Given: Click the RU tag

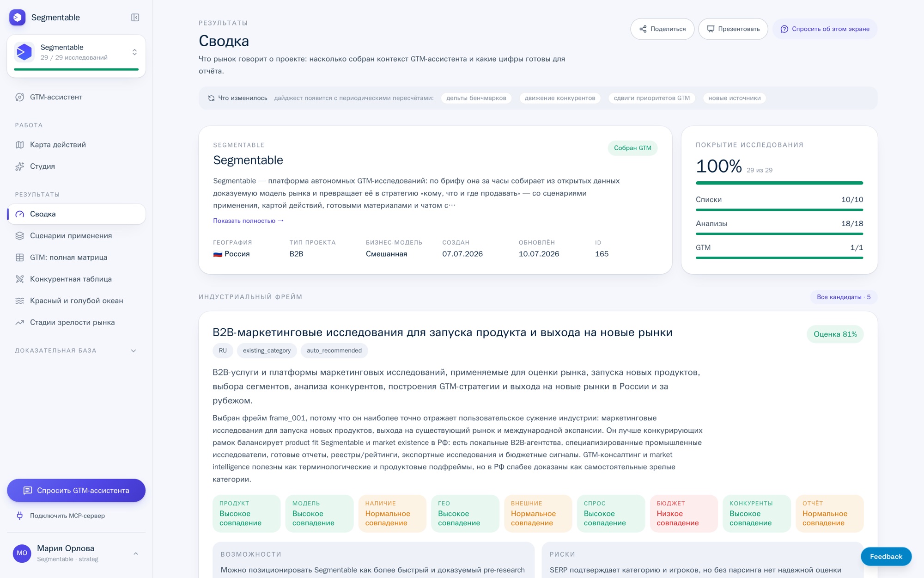Looking at the screenshot, I should pos(223,350).
